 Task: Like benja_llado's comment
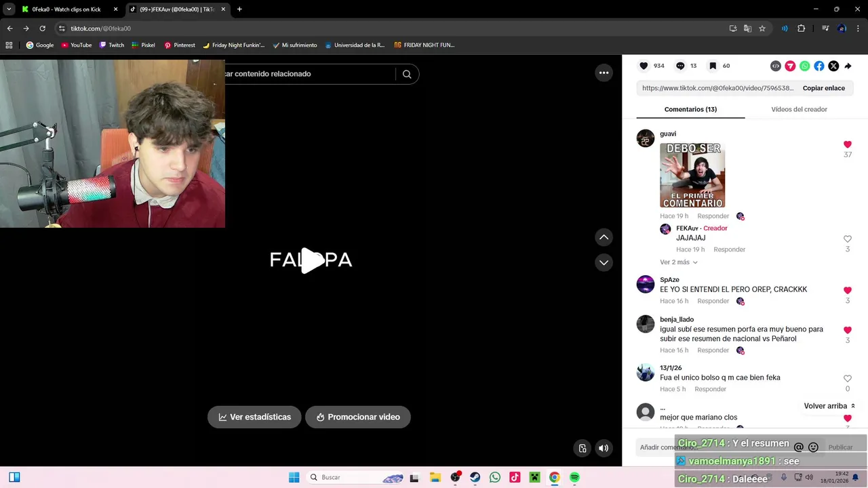tap(848, 330)
